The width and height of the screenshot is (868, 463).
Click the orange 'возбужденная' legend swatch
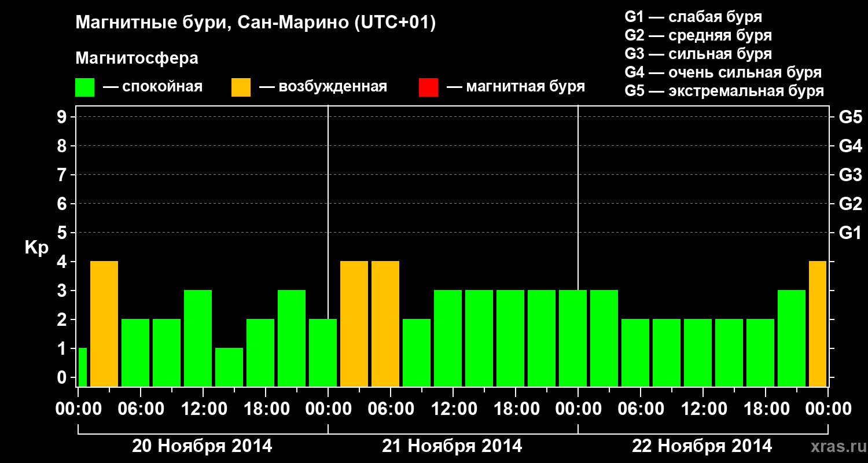(x=241, y=87)
